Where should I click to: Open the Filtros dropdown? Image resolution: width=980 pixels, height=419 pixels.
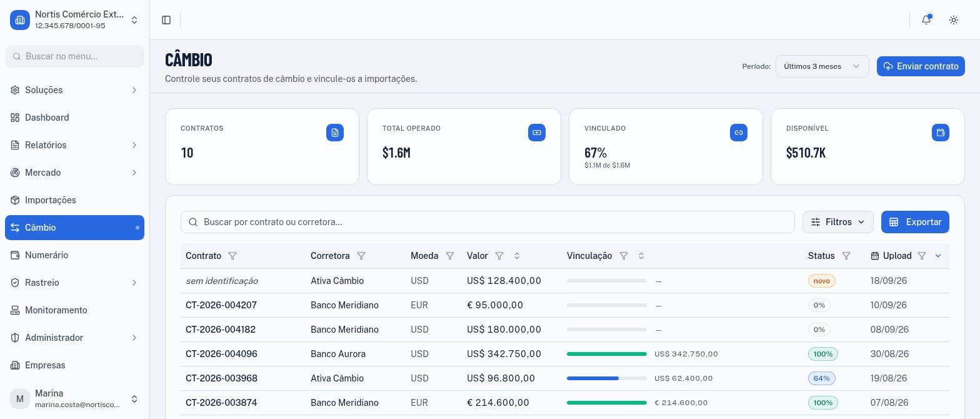pos(838,222)
